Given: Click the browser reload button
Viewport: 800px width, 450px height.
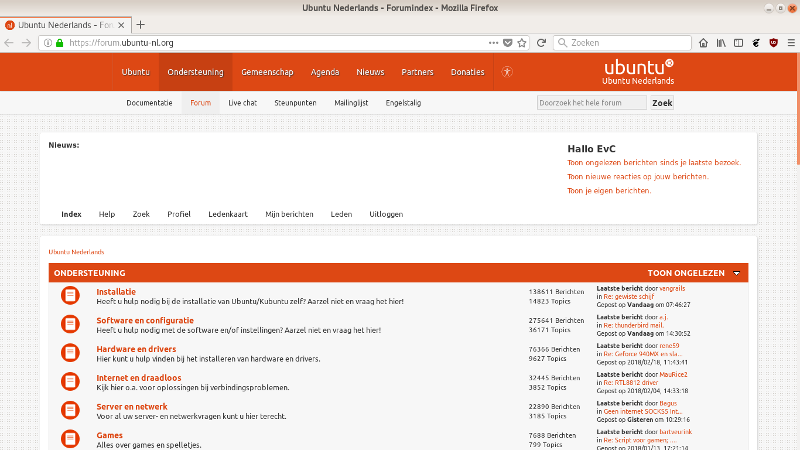Looking at the screenshot, I should coord(541,43).
